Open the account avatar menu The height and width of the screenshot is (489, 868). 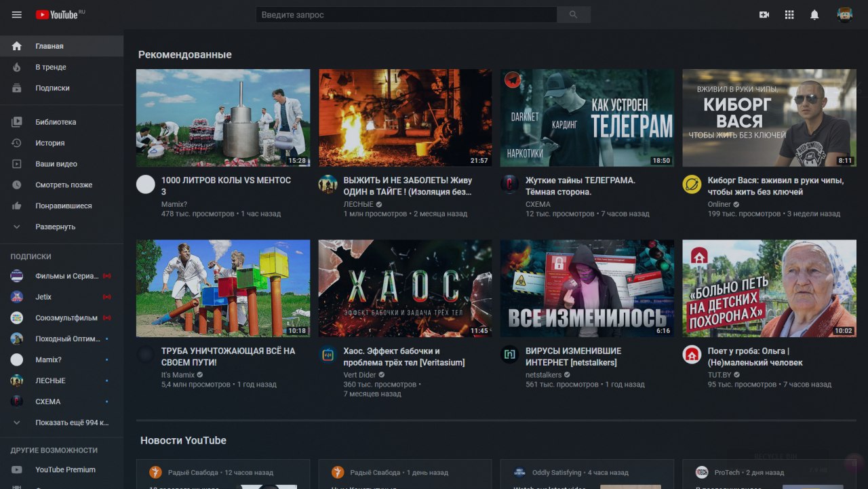(844, 15)
